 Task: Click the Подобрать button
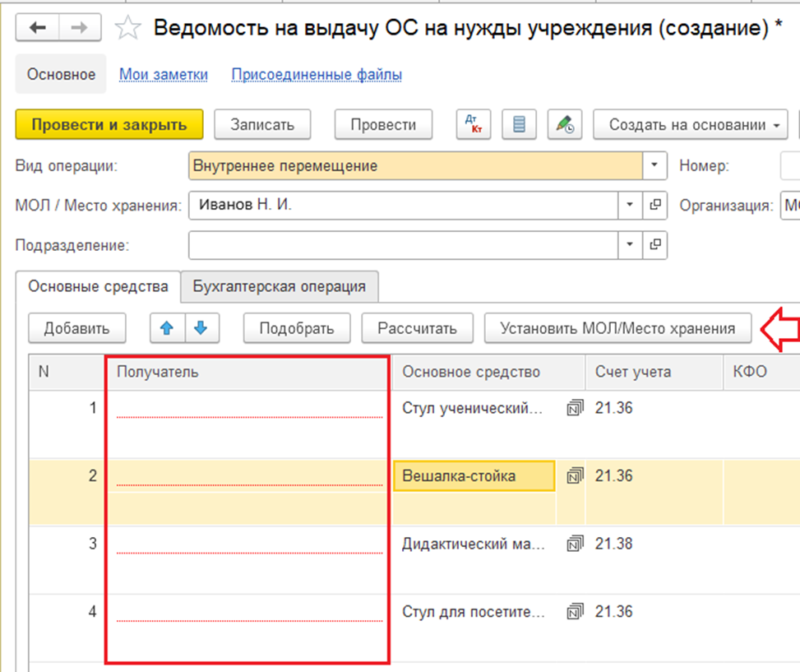[x=297, y=328]
